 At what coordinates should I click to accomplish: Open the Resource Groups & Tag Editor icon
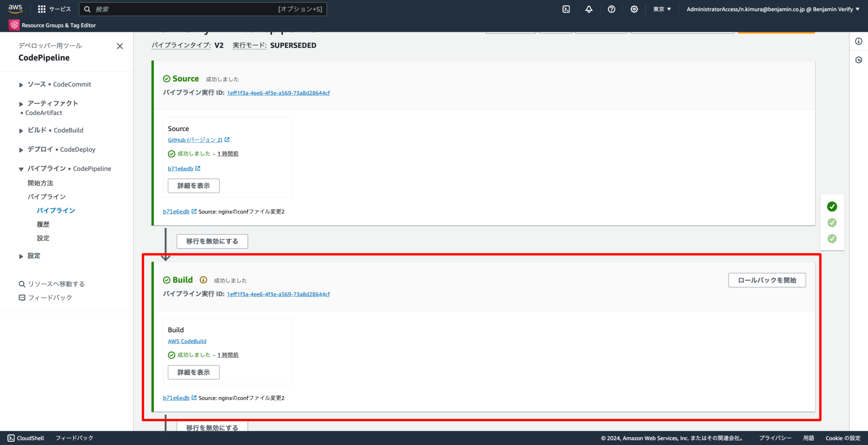pyautogui.click(x=14, y=25)
